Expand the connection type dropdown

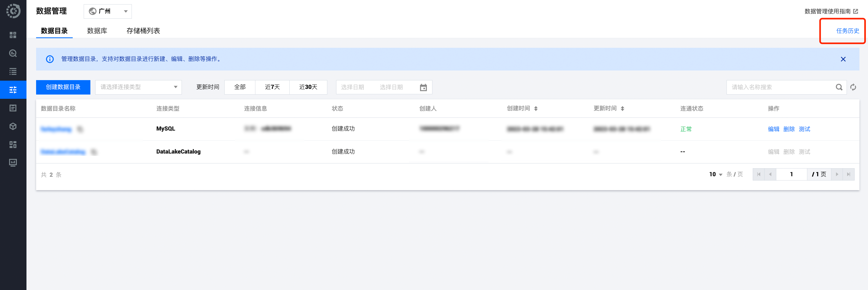(138, 87)
